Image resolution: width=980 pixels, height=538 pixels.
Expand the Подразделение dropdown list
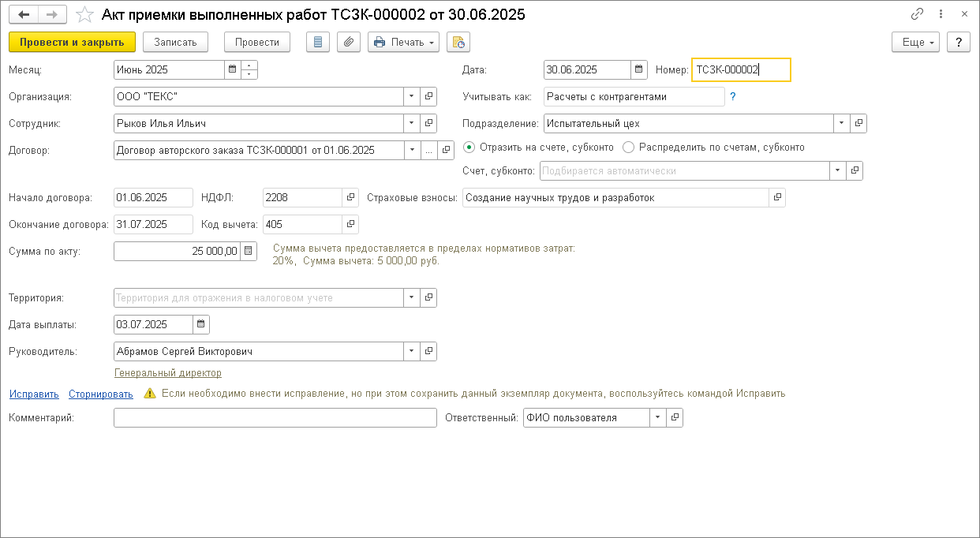pos(841,123)
